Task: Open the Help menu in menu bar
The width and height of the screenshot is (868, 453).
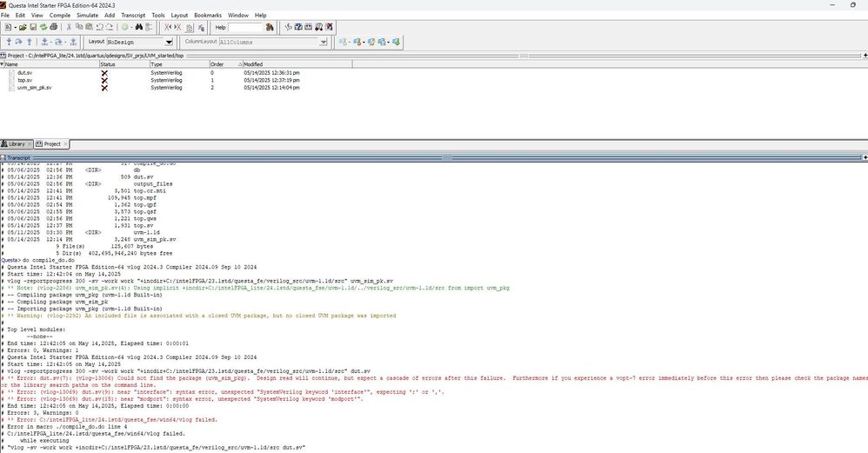Action: click(260, 16)
